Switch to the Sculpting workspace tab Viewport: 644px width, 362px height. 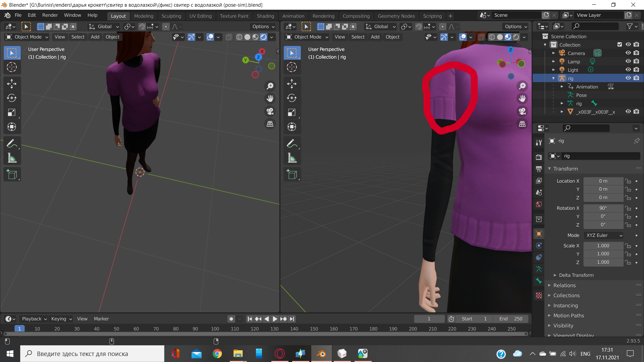click(171, 16)
